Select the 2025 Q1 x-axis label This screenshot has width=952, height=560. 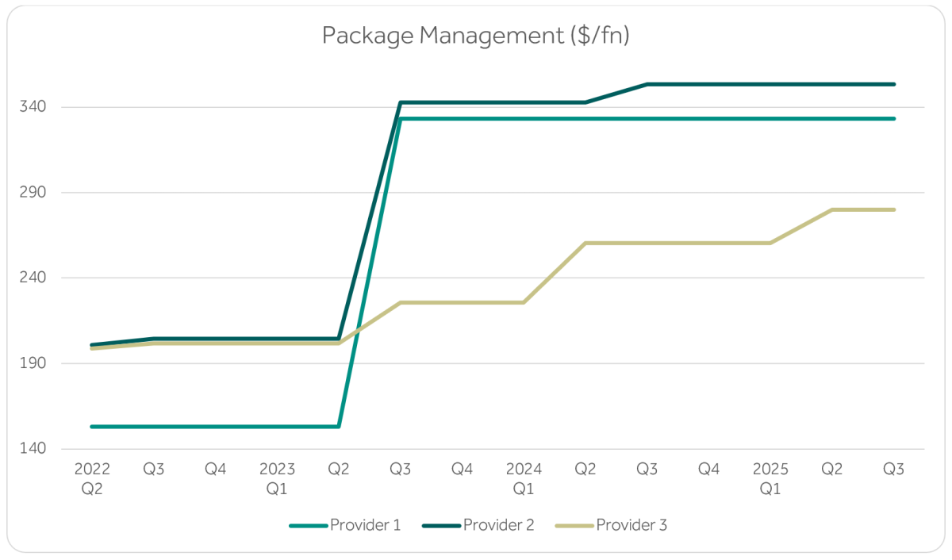coord(770,478)
